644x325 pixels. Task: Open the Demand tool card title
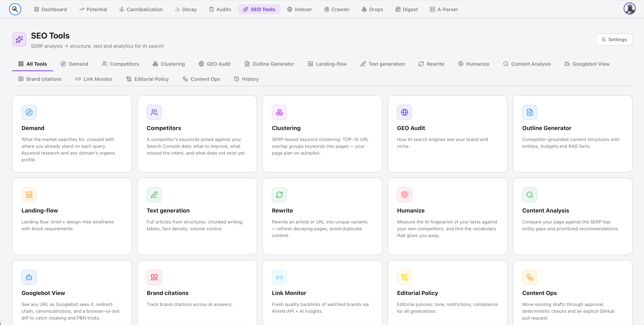click(33, 128)
